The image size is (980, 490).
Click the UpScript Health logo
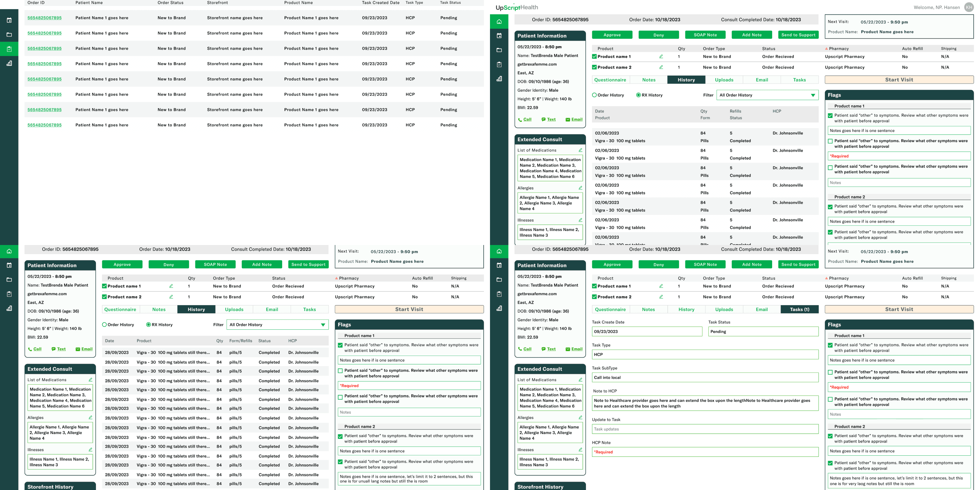tap(517, 7)
